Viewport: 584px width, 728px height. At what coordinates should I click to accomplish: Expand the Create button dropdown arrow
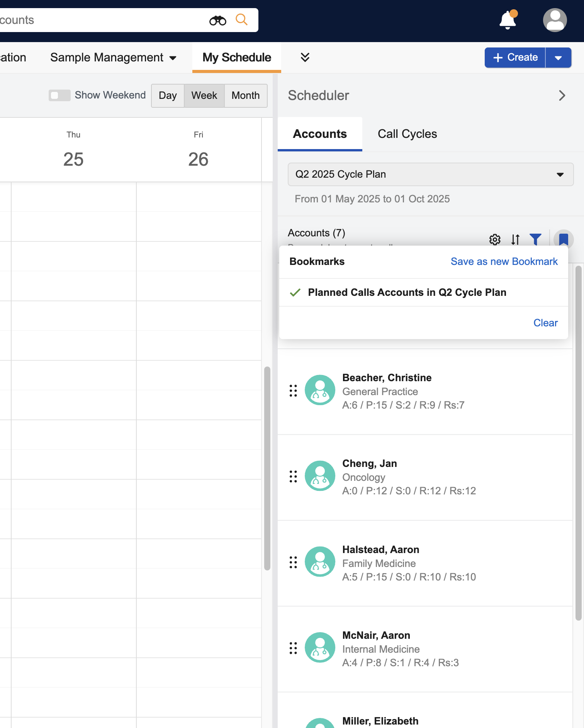558,58
